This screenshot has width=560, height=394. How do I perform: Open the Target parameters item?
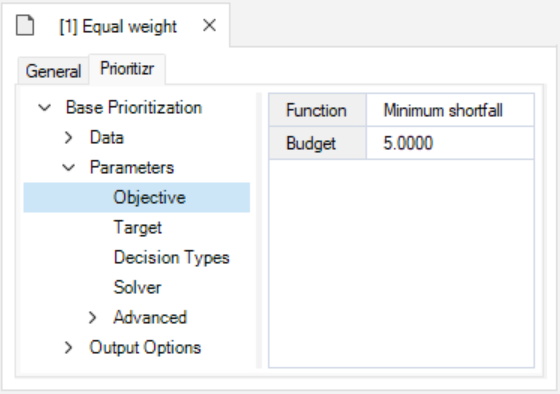[x=138, y=228]
